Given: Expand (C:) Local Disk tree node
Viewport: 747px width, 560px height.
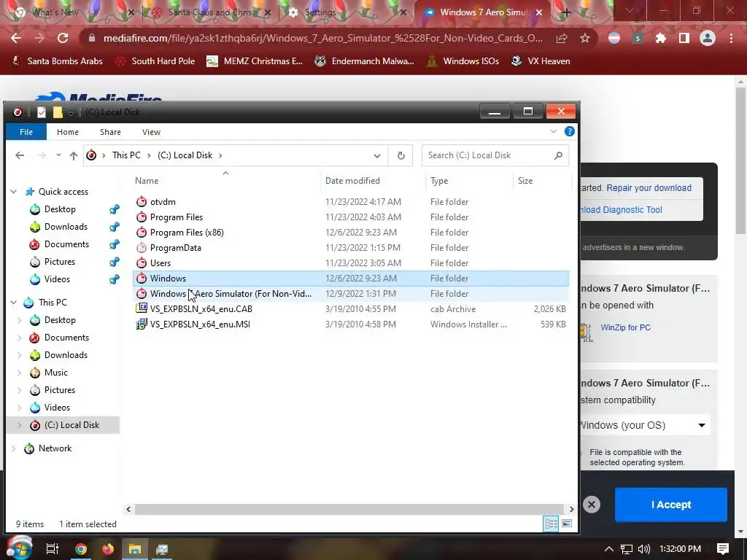Looking at the screenshot, I should [x=20, y=425].
